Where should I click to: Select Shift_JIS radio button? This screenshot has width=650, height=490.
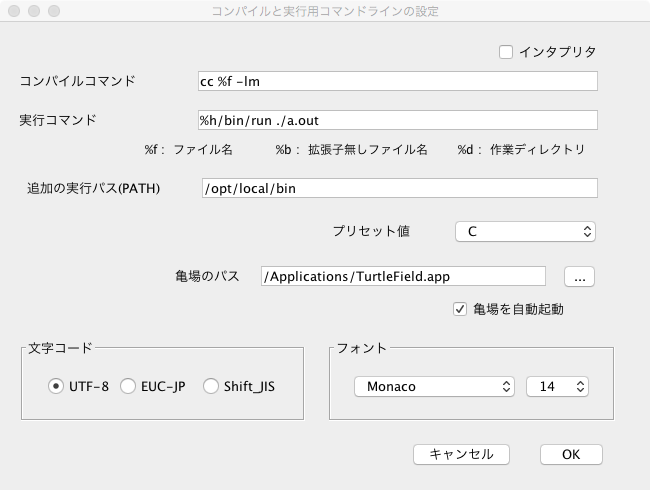click(211, 386)
